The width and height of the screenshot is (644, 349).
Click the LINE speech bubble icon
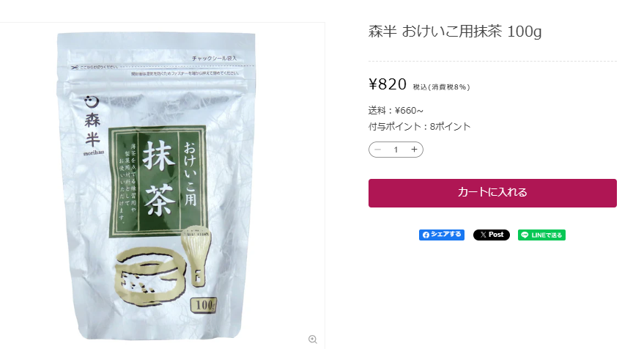coord(525,235)
